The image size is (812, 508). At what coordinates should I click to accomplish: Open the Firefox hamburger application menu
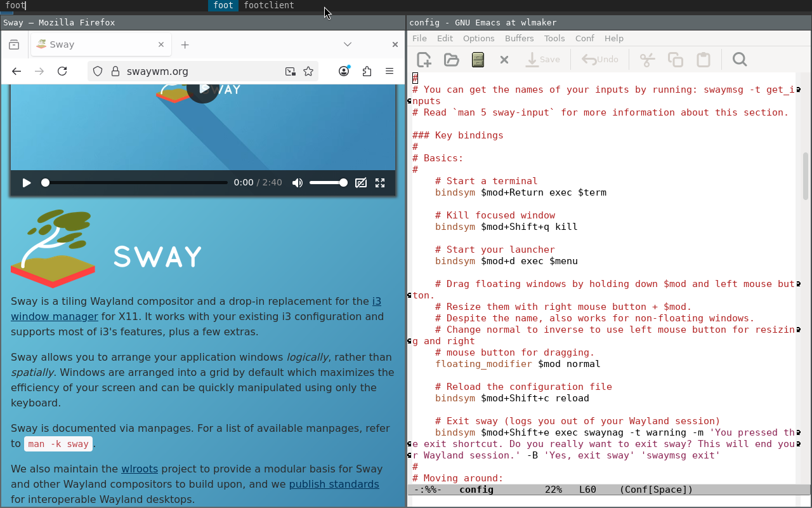(390, 71)
